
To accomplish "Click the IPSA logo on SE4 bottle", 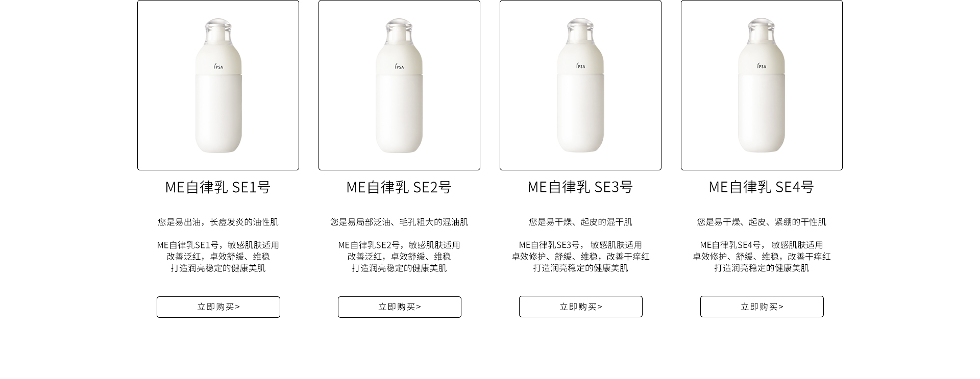I will pos(762,66).
